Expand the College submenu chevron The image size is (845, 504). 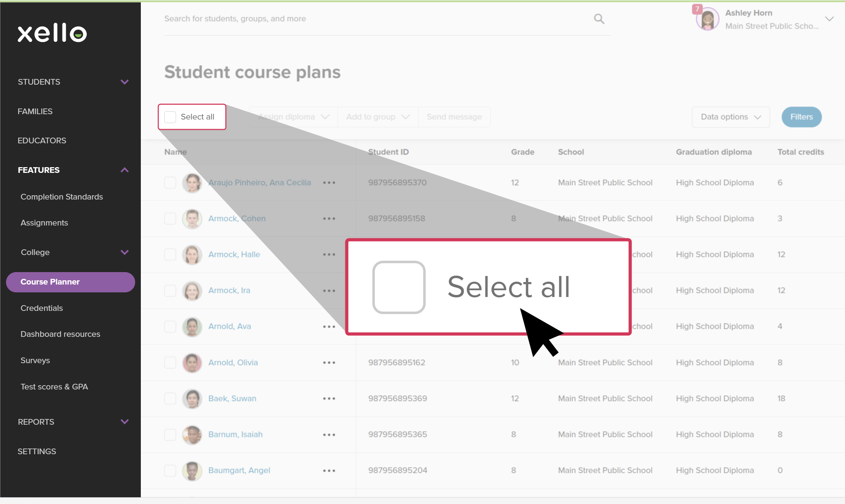124,252
